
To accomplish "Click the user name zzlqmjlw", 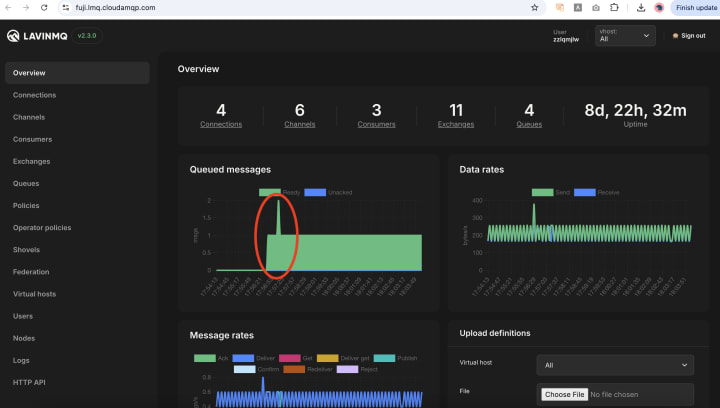I will 566,39.
